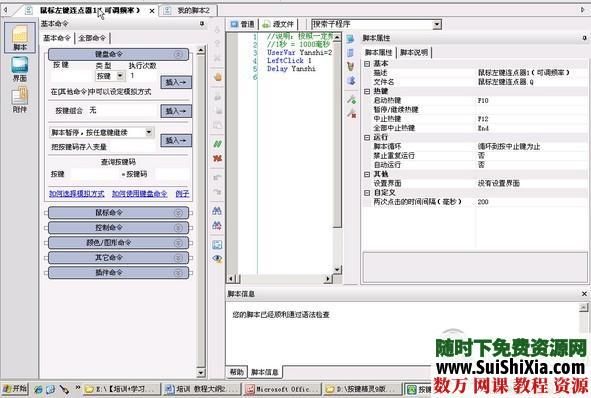591x398 pixels.
Task: Open the 如何选择模拟方式 link
Action: click(x=77, y=194)
